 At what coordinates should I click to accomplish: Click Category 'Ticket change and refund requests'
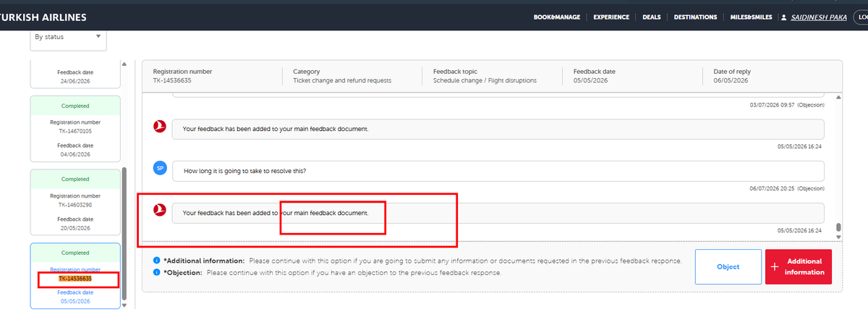coord(342,80)
